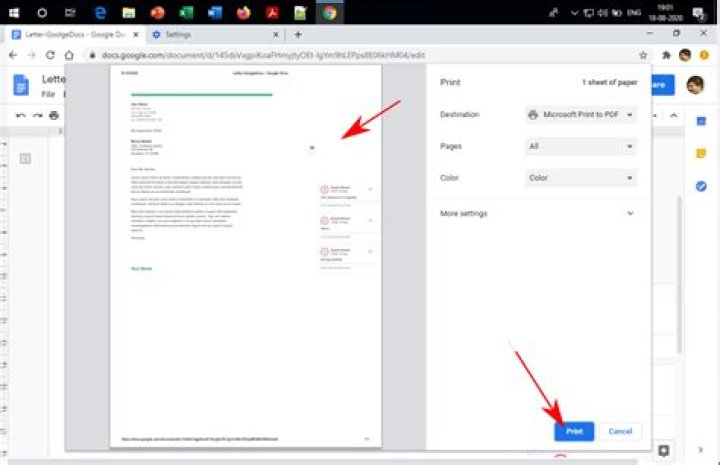Go to the browser home page
Screen dimensions: 720x465
(x=69, y=55)
